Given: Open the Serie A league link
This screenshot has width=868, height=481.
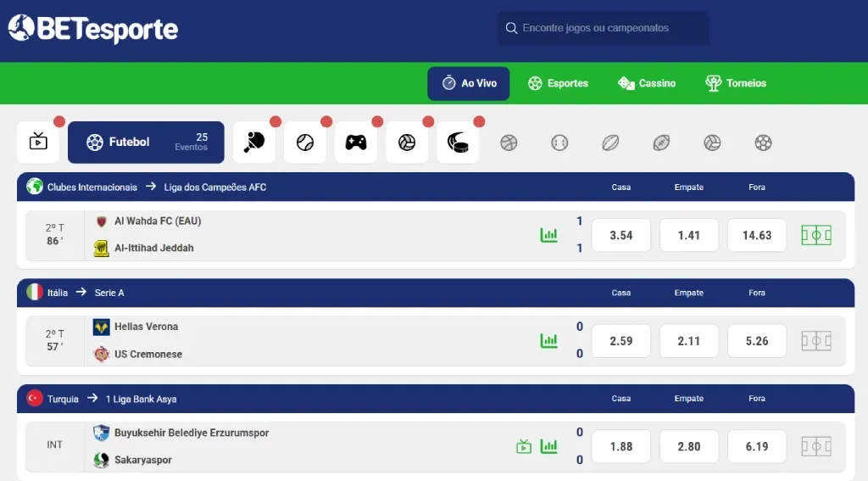Looking at the screenshot, I should point(109,293).
